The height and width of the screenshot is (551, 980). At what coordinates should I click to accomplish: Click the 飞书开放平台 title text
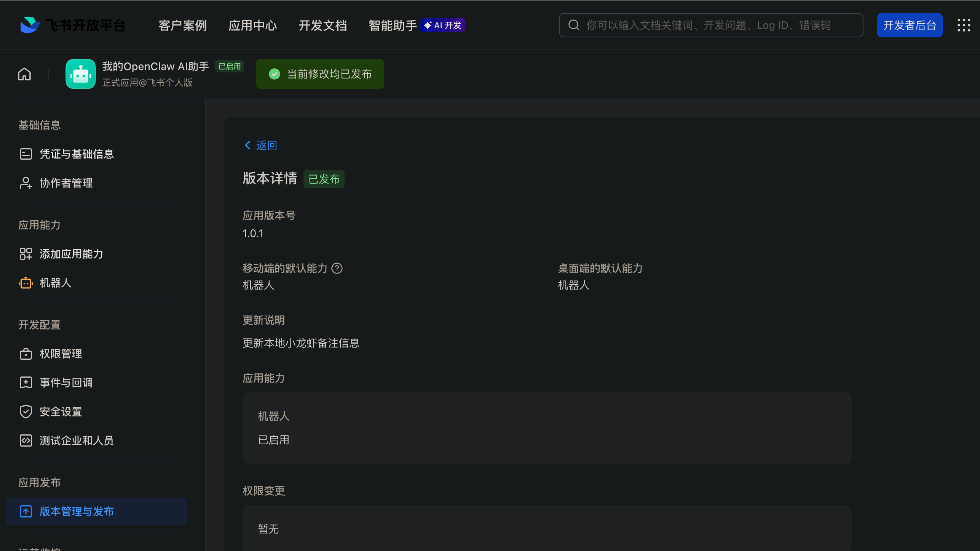(86, 25)
